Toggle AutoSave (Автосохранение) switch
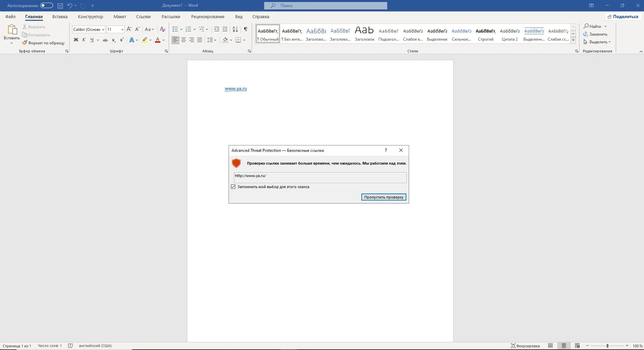644x350 pixels. pyautogui.click(x=46, y=5)
